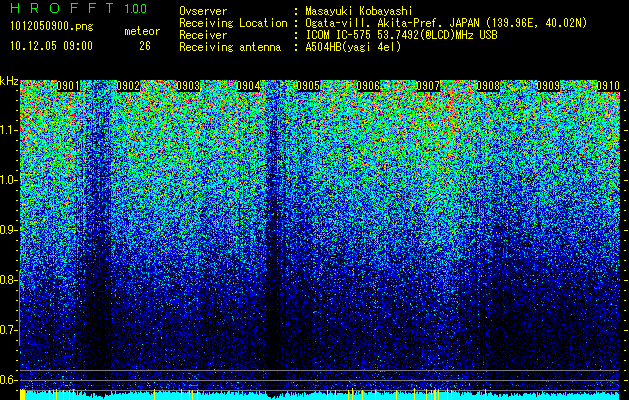Click the Ogata-vill. Akita-Pref. JAPAN location text
Screen dimensions: 629x400
[x=446, y=23]
